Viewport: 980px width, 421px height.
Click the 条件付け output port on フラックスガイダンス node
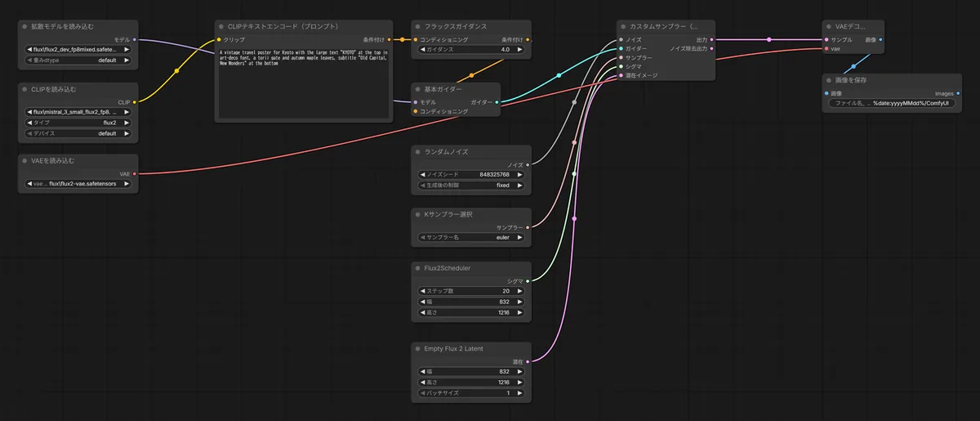(x=528, y=39)
